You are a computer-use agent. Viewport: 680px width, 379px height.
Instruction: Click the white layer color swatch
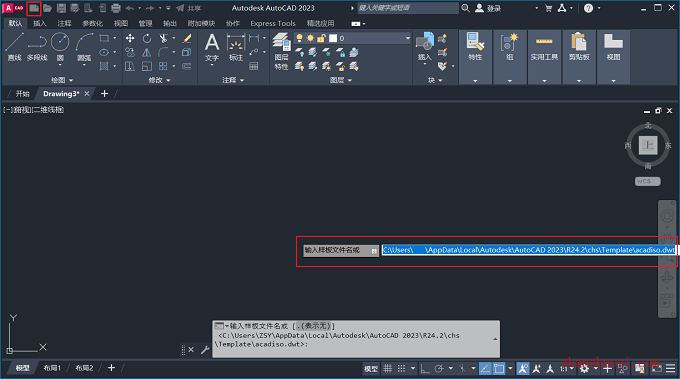point(333,38)
